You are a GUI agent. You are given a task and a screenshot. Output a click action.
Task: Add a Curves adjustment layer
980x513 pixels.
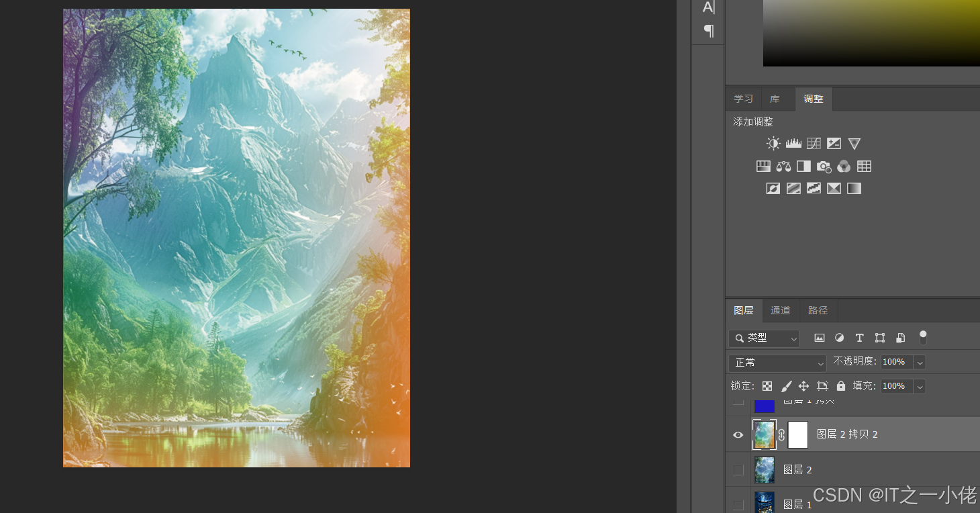(814, 144)
